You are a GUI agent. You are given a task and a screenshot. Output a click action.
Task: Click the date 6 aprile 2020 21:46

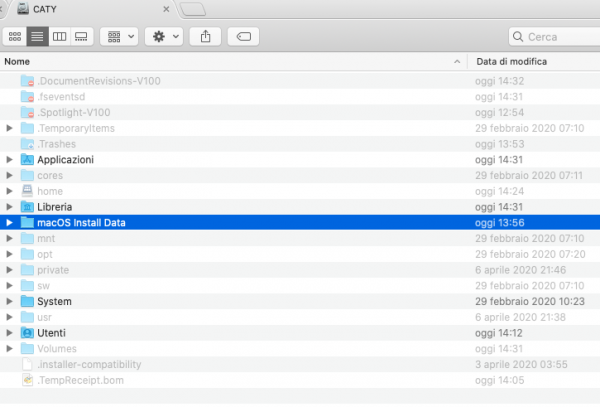[520, 270]
